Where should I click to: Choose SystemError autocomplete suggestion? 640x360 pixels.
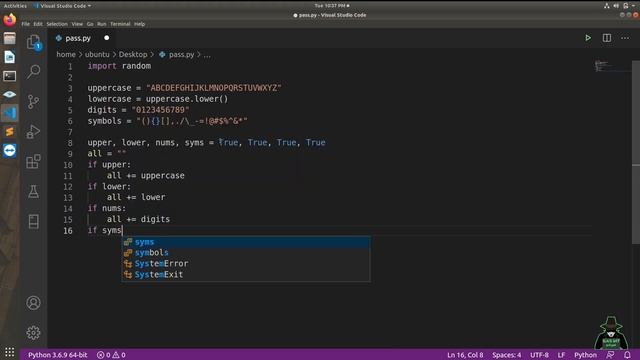coord(246,264)
